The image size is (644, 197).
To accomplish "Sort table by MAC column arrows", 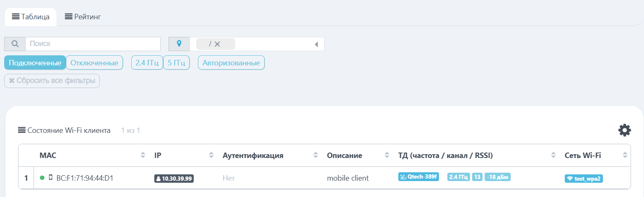I will coord(143,156).
